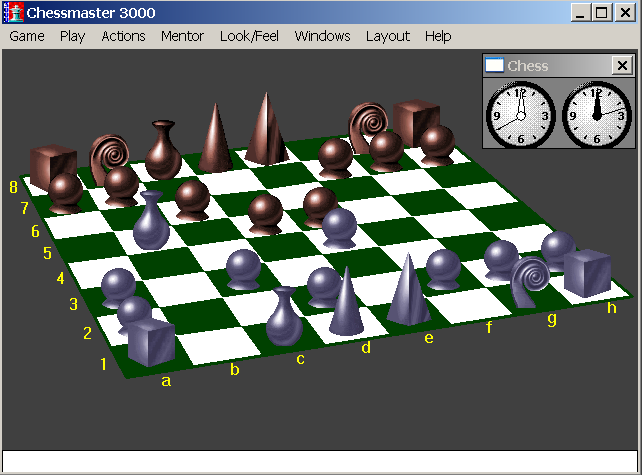642x475 pixels.
Task: Open the Layout menu
Action: point(388,36)
